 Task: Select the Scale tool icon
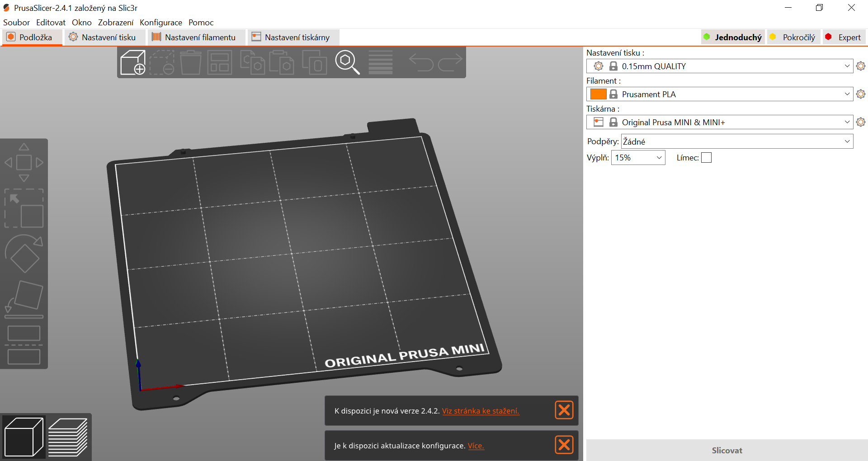click(24, 208)
